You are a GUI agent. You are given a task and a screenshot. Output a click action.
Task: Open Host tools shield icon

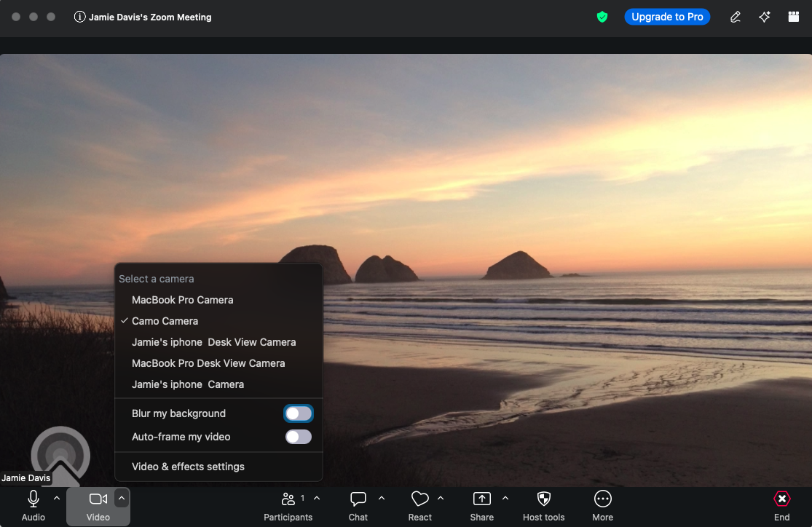tap(543, 499)
